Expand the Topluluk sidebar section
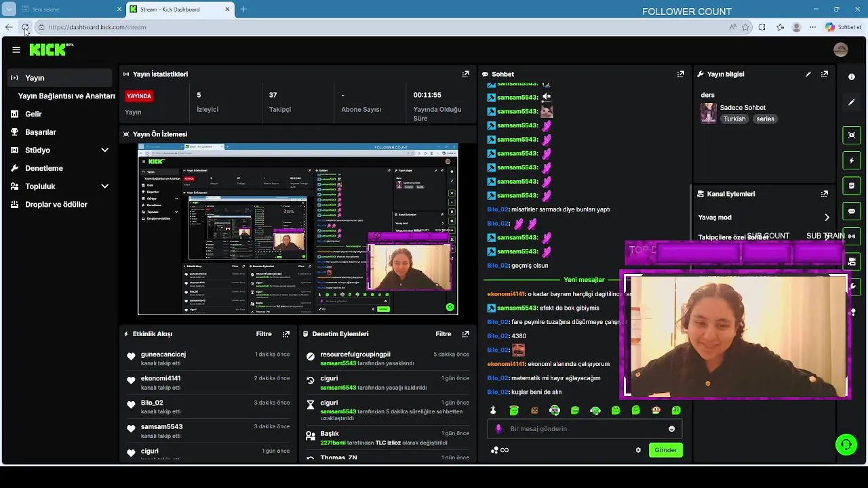 104,186
